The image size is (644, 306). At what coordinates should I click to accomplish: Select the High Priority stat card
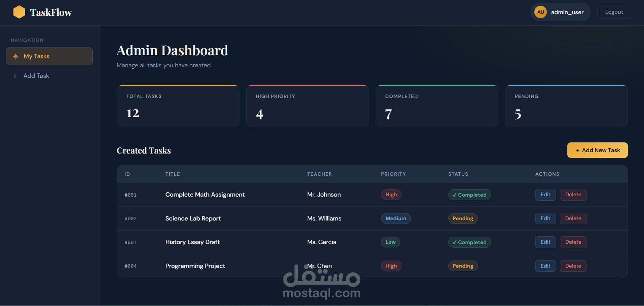pos(307,106)
